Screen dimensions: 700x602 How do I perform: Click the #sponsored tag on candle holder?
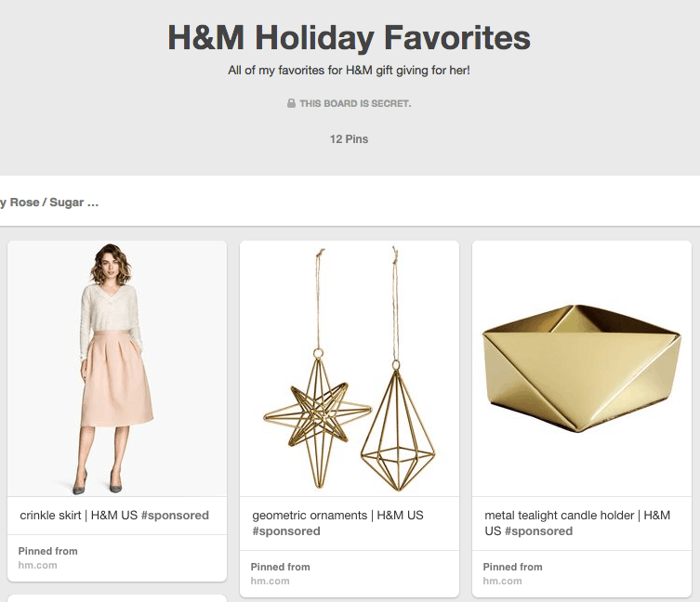point(539,531)
